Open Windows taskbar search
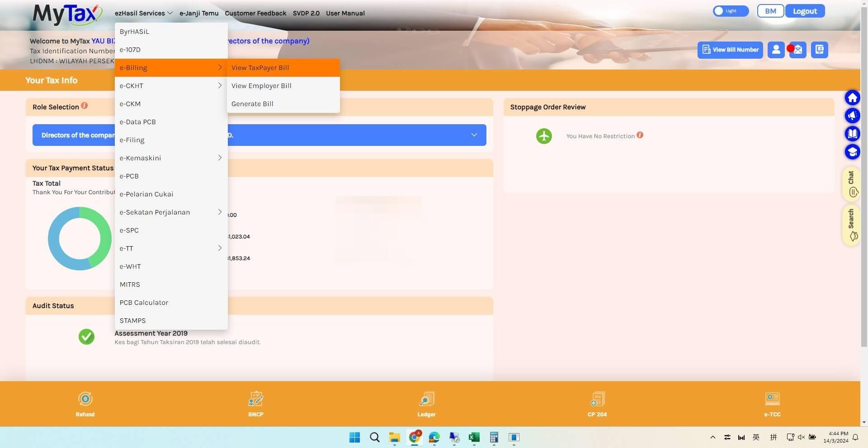The width and height of the screenshot is (868, 448). point(375,437)
